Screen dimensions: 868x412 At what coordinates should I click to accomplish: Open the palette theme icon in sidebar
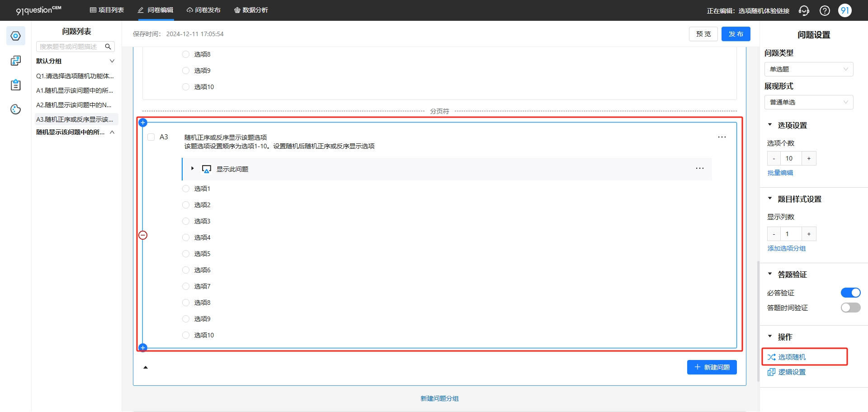[x=16, y=109]
